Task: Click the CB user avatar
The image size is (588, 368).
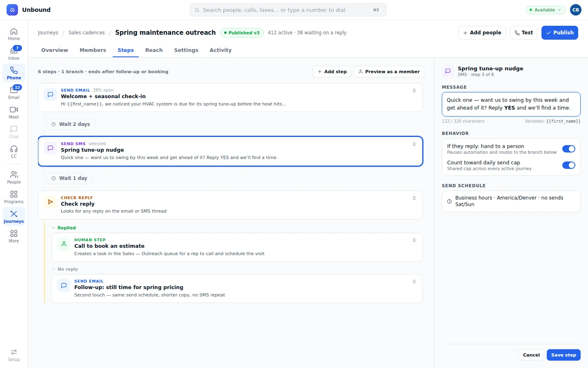Action: (576, 10)
